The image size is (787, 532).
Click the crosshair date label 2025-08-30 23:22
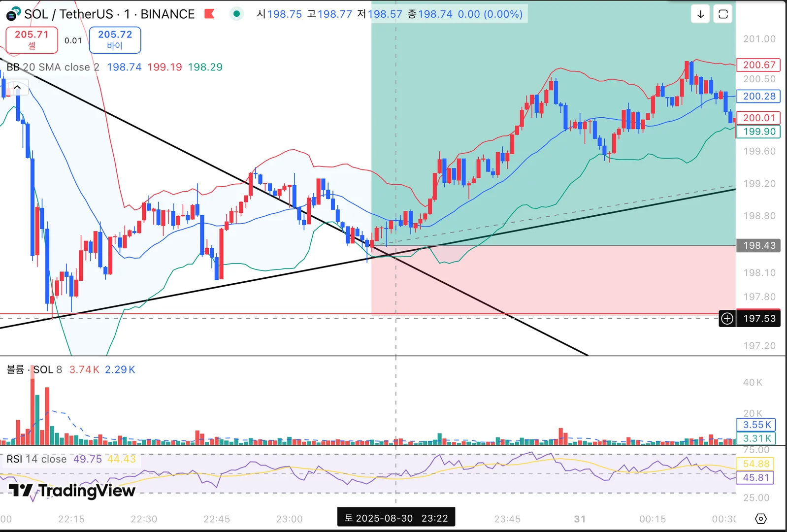point(396,518)
